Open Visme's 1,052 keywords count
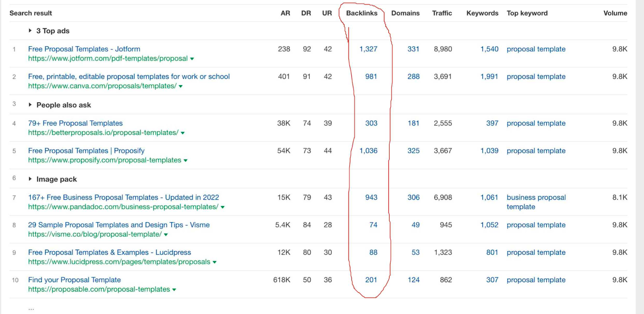 [489, 225]
